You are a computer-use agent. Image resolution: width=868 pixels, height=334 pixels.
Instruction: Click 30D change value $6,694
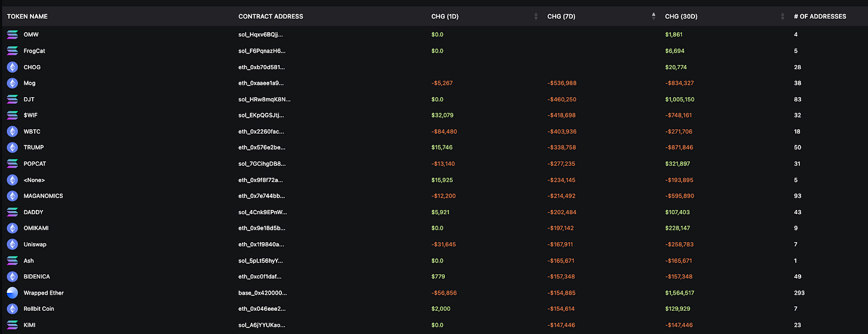click(x=675, y=51)
